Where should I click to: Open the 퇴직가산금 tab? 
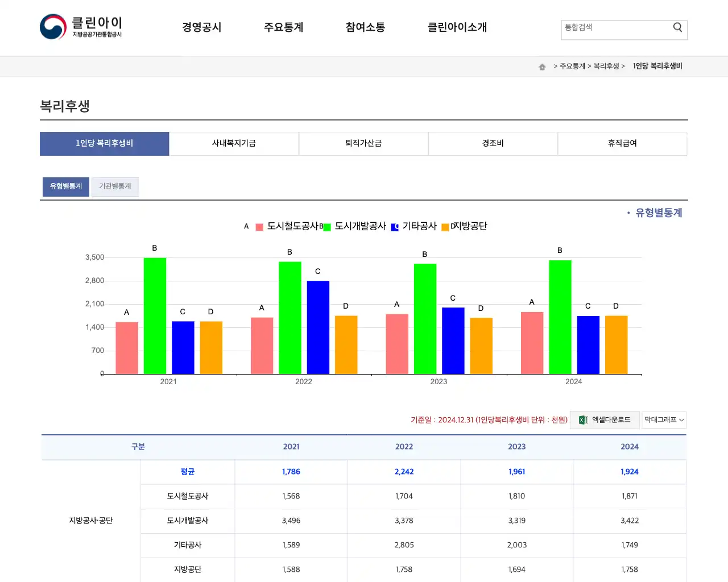[363, 143]
